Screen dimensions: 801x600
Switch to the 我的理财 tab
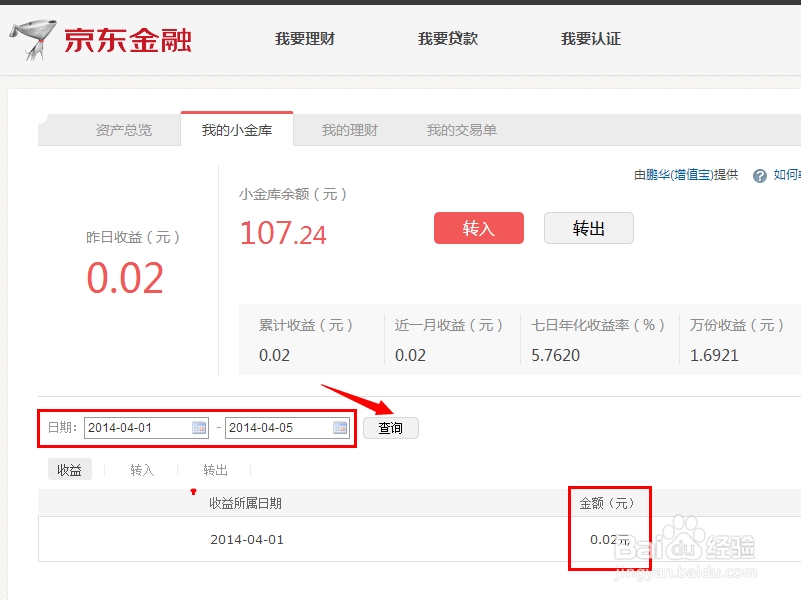352,129
